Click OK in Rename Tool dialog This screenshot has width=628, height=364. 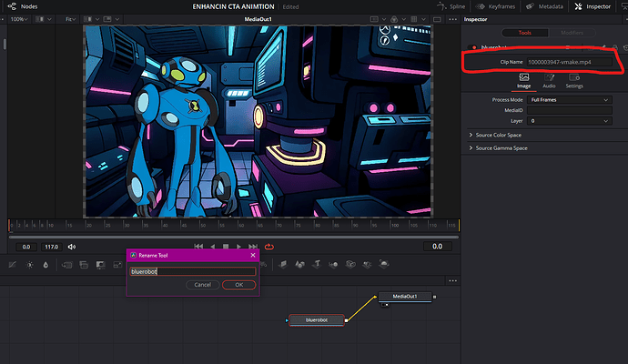pyautogui.click(x=238, y=285)
